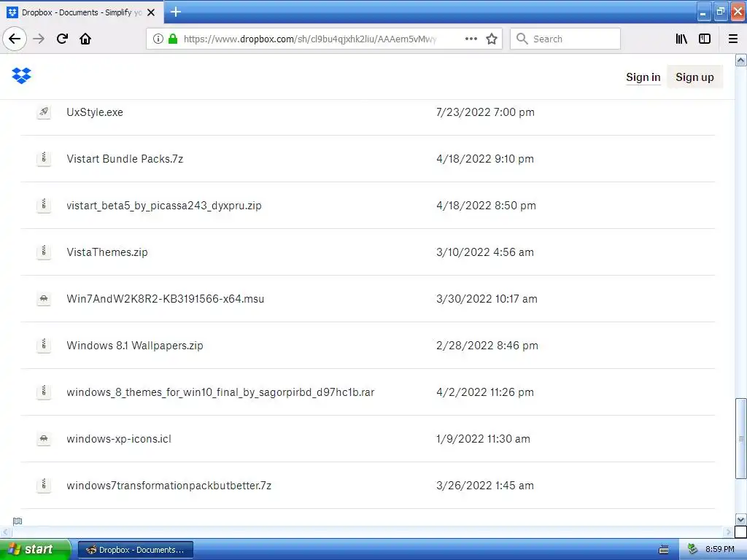Click the 4/18/2022 9:10 pm date
This screenshot has height=560, width=747.
[485, 159]
